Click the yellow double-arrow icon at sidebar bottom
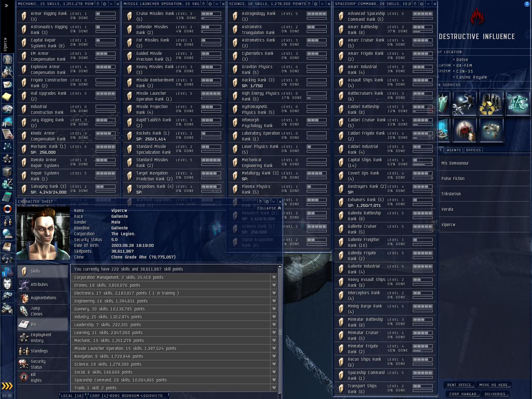 (7, 386)
